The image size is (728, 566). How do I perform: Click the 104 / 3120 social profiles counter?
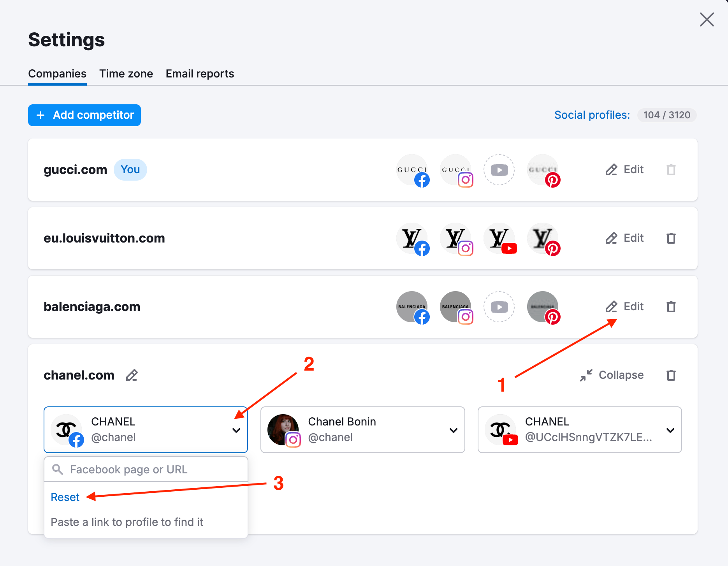pyautogui.click(x=666, y=115)
